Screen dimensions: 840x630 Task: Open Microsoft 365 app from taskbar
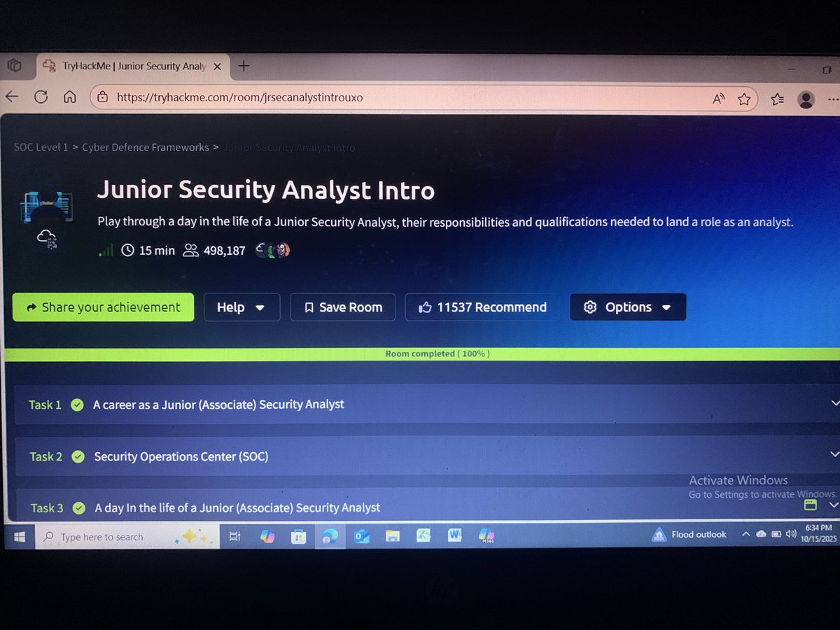(x=486, y=536)
